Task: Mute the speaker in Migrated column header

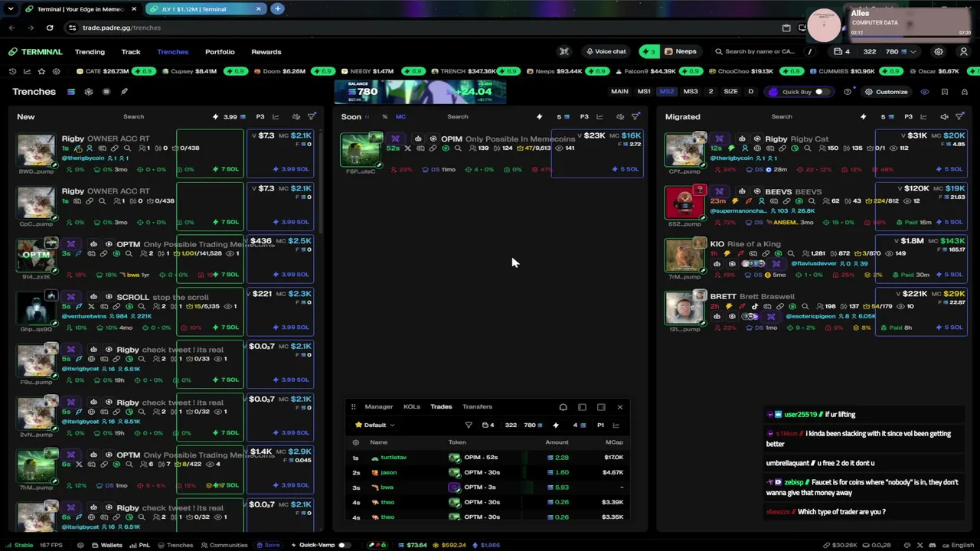Action: [944, 116]
